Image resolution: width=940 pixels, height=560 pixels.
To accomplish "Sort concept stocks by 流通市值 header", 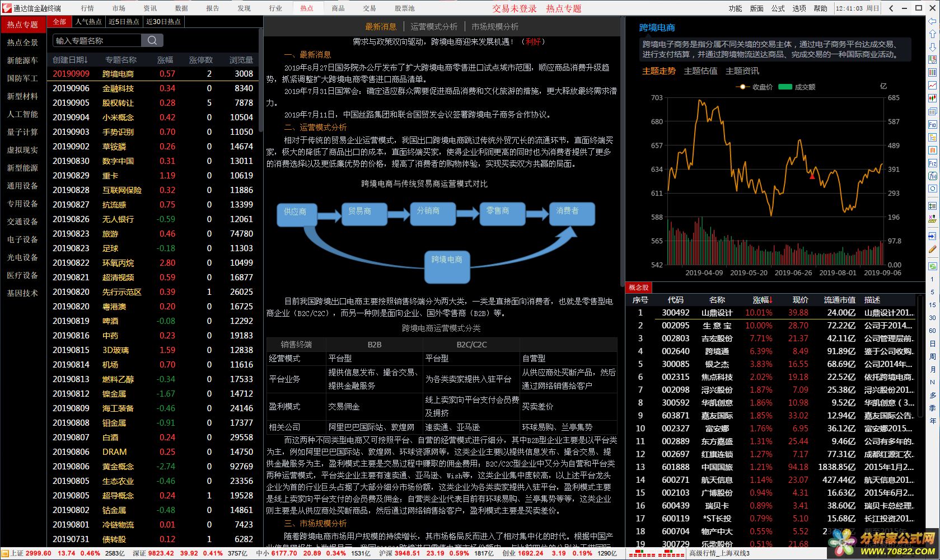I will point(839,300).
